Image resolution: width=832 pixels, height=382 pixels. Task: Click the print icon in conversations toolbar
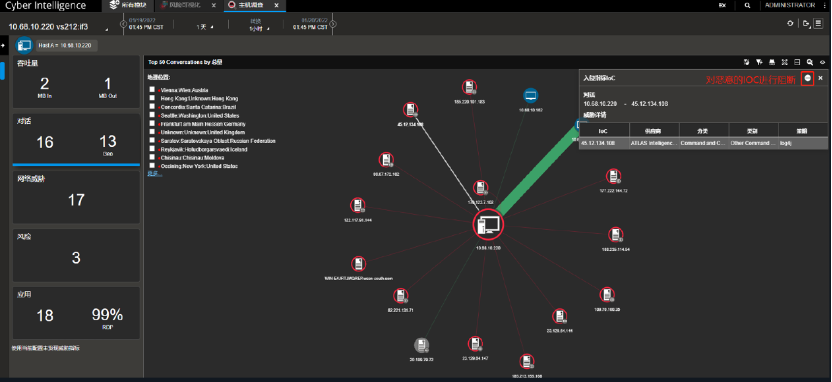coord(772,62)
